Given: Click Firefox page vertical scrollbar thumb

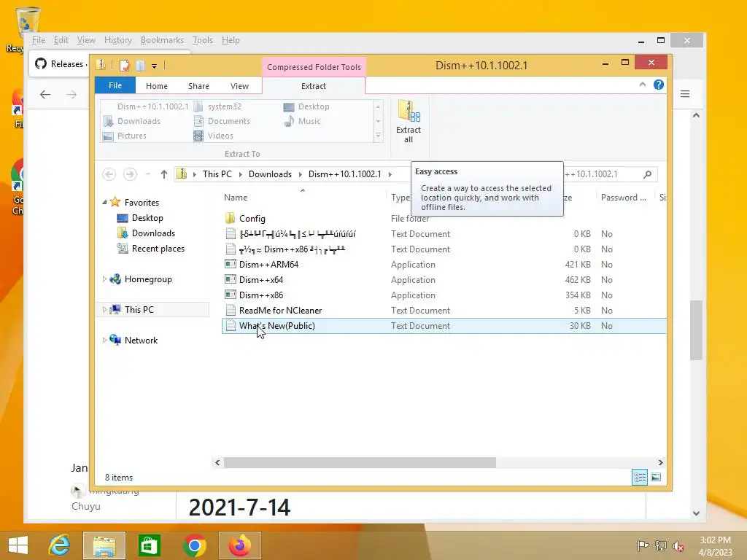Looking at the screenshot, I should [x=696, y=330].
